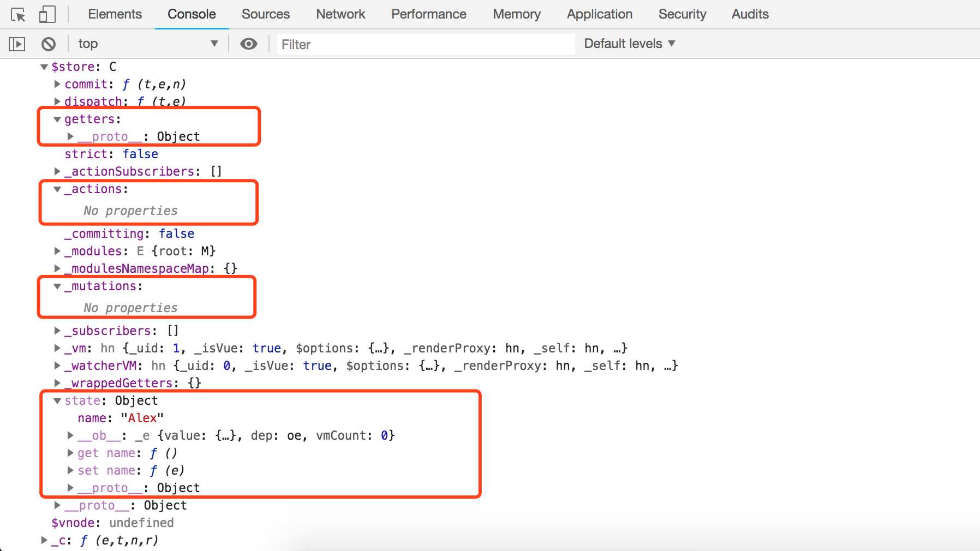Expand the get name function
The height and width of the screenshot is (551, 980).
70,453
